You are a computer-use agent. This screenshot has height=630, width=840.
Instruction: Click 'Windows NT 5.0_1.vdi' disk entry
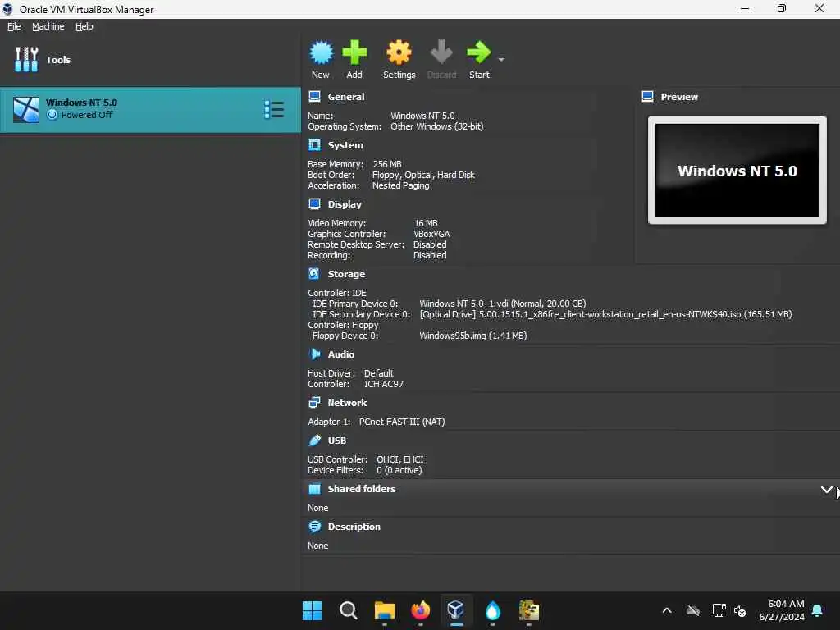[x=503, y=304]
